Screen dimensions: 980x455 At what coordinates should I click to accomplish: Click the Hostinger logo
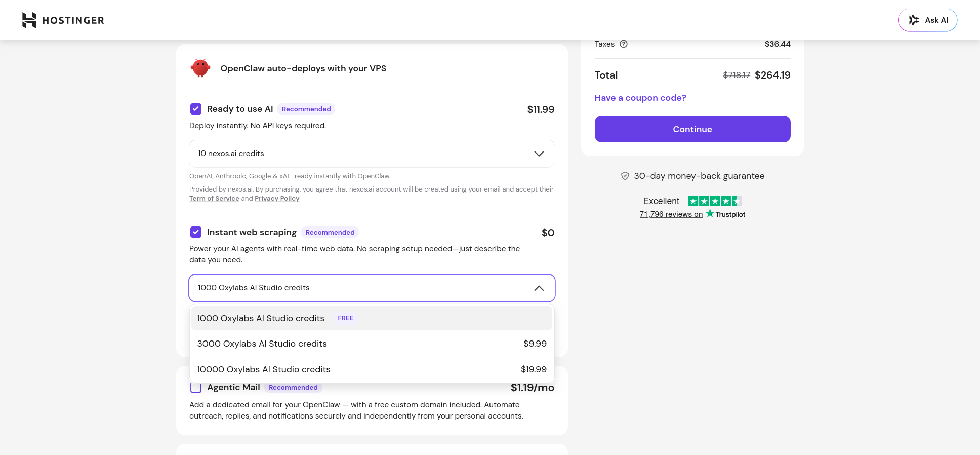click(x=63, y=20)
